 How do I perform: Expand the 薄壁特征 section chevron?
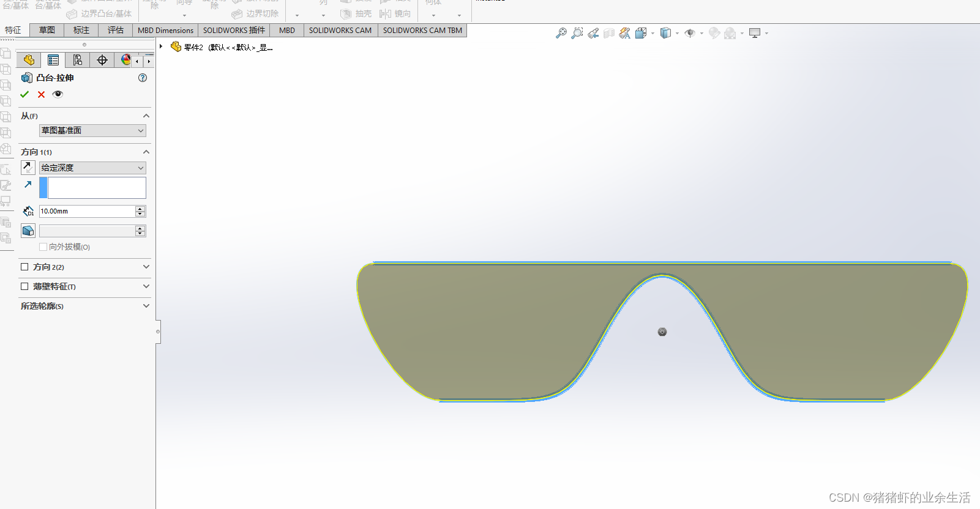146,286
